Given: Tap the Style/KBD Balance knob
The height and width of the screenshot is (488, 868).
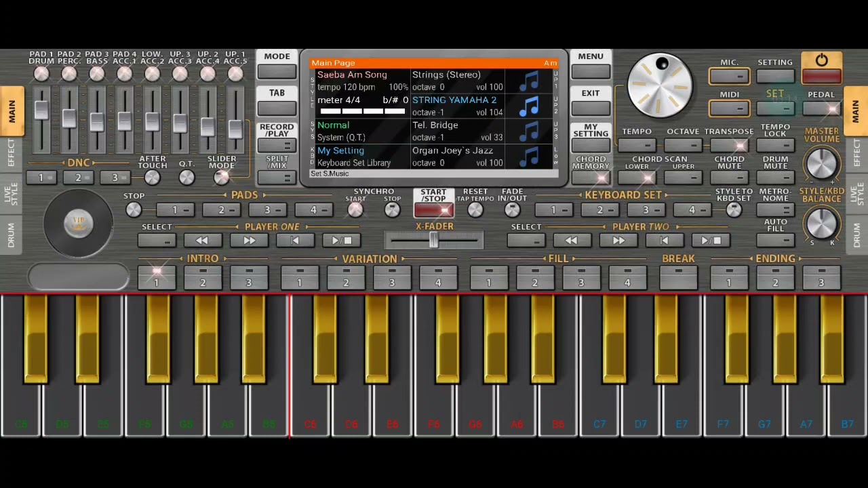Looking at the screenshot, I should coord(821,223).
